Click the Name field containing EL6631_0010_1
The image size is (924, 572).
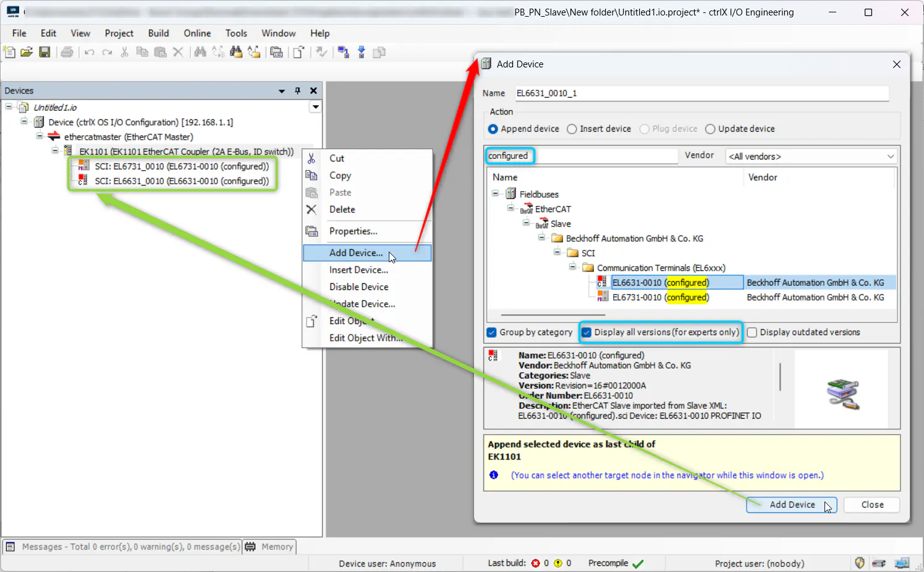point(701,93)
